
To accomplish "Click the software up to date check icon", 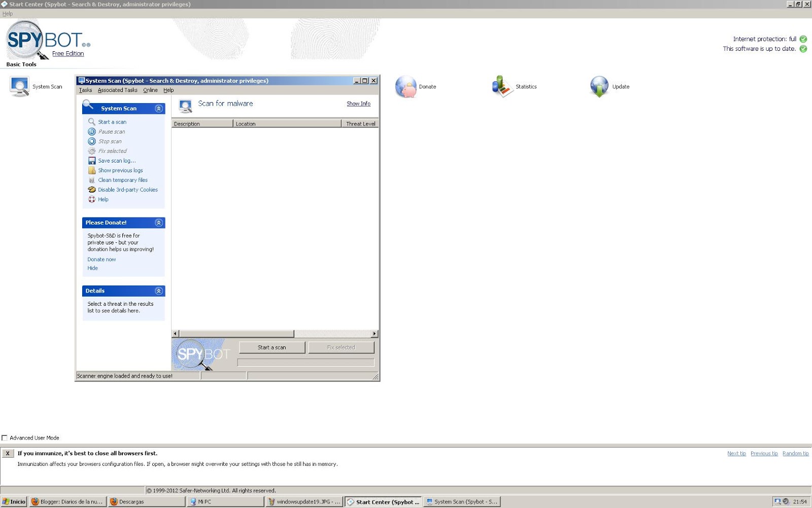I will (x=803, y=49).
